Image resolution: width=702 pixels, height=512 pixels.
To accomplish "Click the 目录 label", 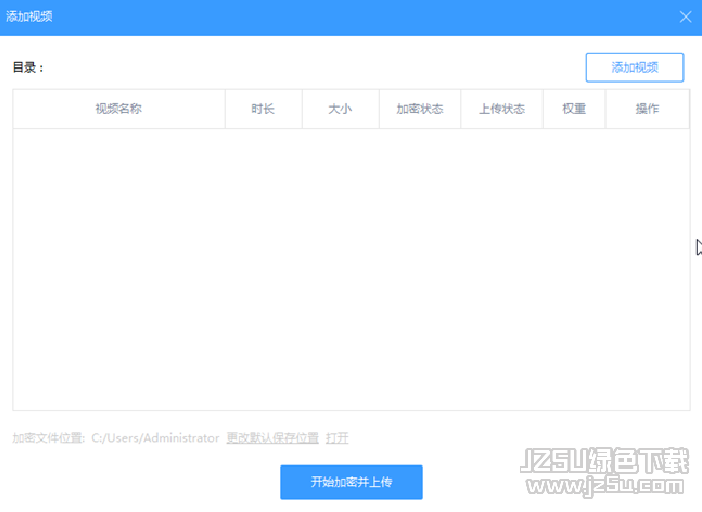I will coord(28,68).
